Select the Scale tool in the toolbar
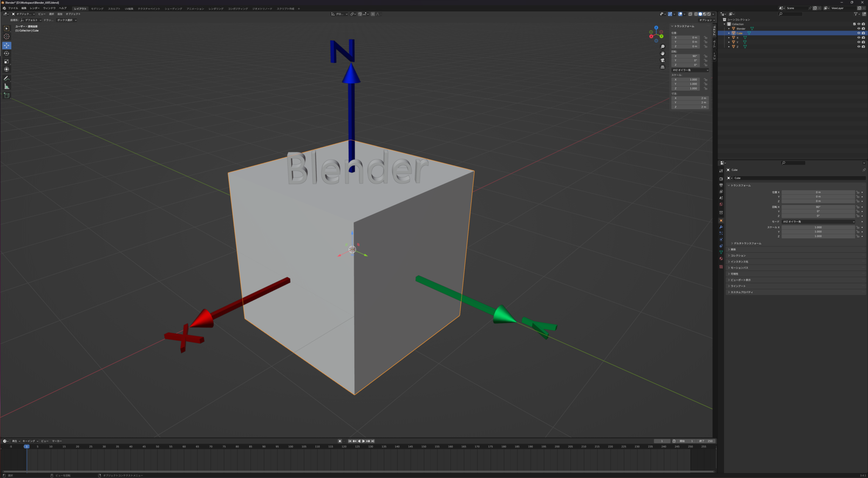The width and height of the screenshot is (868, 478). pos(6,61)
